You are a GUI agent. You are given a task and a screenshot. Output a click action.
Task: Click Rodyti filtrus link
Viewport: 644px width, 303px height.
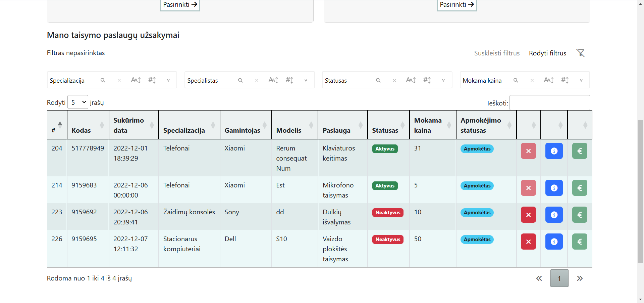(547, 53)
